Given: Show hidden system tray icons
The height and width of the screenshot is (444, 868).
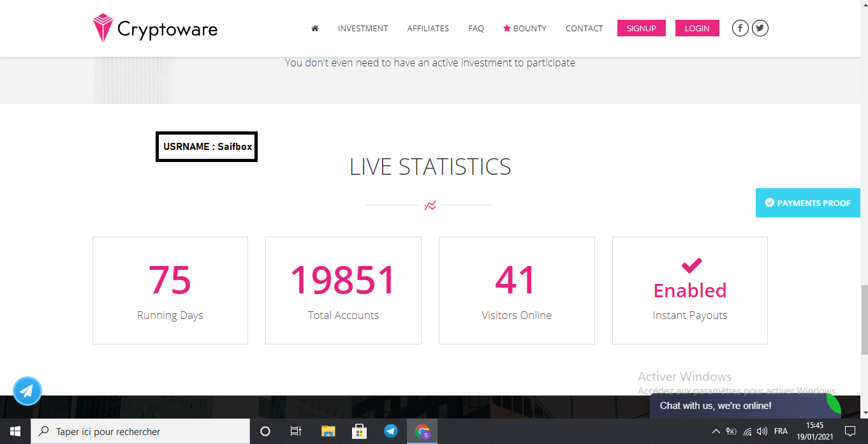Looking at the screenshot, I should tap(716, 431).
